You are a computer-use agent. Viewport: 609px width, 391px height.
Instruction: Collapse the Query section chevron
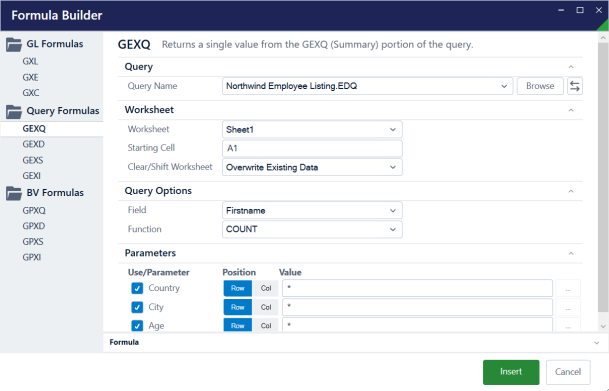(x=571, y=67)
